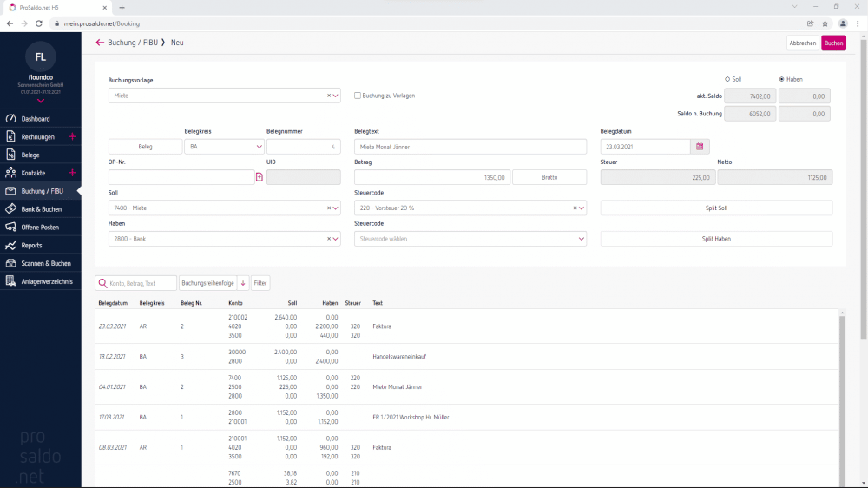Screen dimensions: 868x488
Task: Toggle sort direction arrow beside Buchungsreihenfolge
Action: (x=243, y=283)
